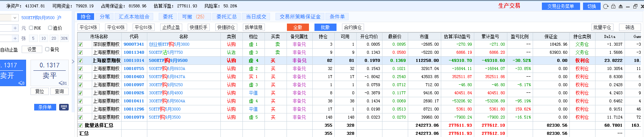Click the lock icon to lock trading

pyautogui.click(x=613, y=6)
